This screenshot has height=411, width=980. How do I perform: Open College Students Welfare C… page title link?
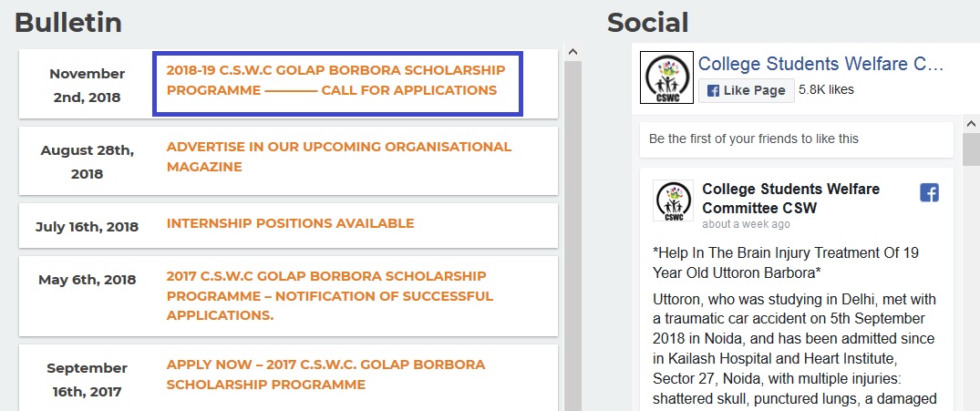coord(820,64)
